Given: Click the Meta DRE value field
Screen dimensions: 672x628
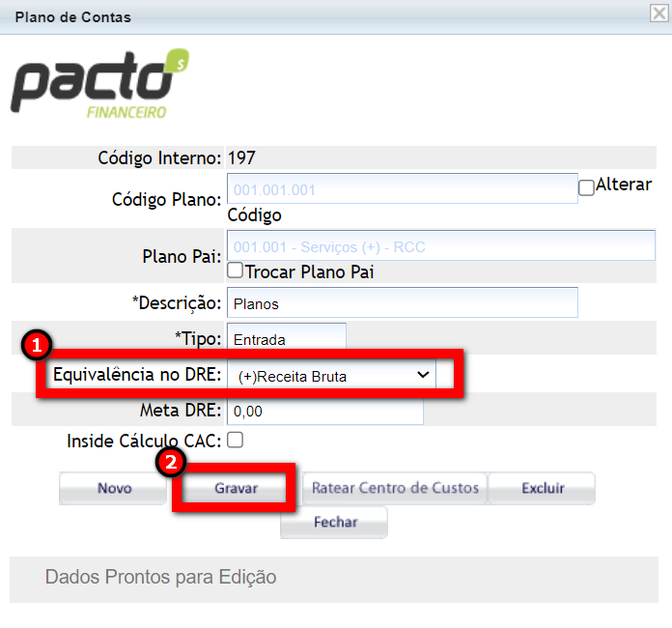Looking at the screenshot, I should pyautogui.click(x=325, y=411).
